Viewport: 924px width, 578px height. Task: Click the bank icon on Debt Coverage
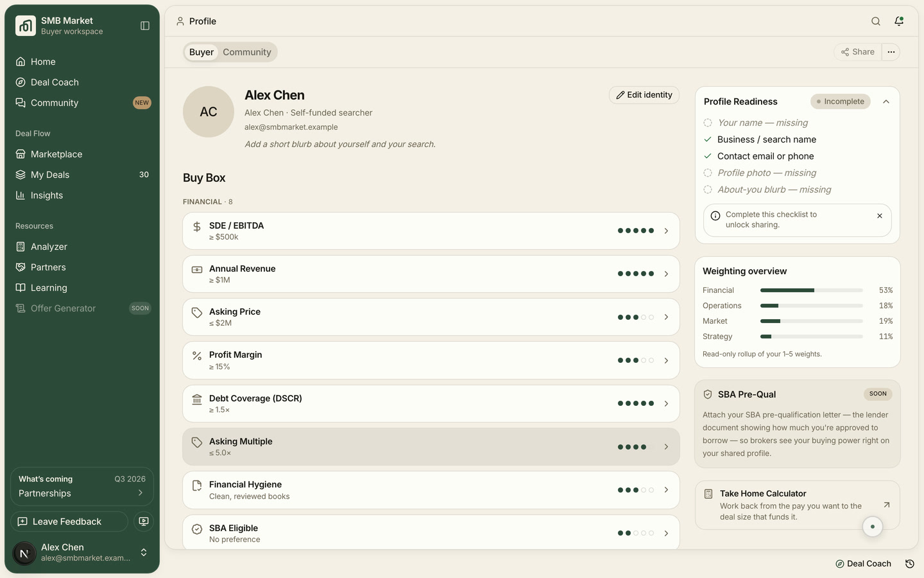click(x=197, y=399)
